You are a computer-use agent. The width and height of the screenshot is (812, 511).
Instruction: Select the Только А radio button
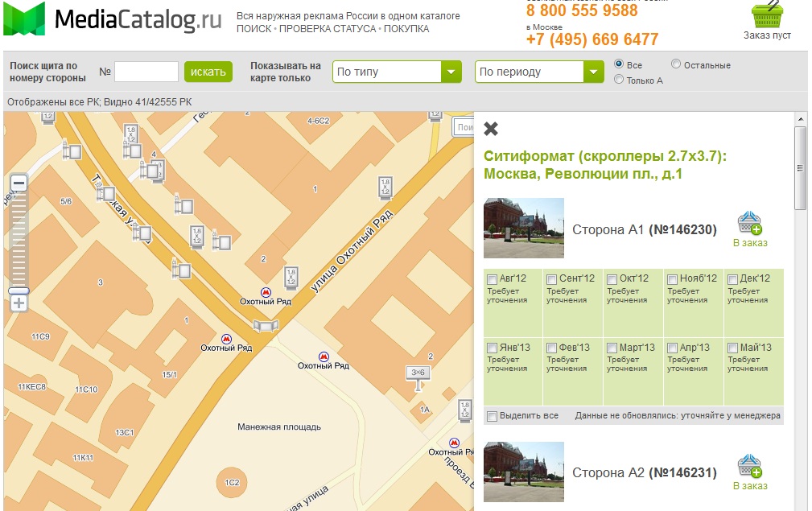[x=618, y=79]
